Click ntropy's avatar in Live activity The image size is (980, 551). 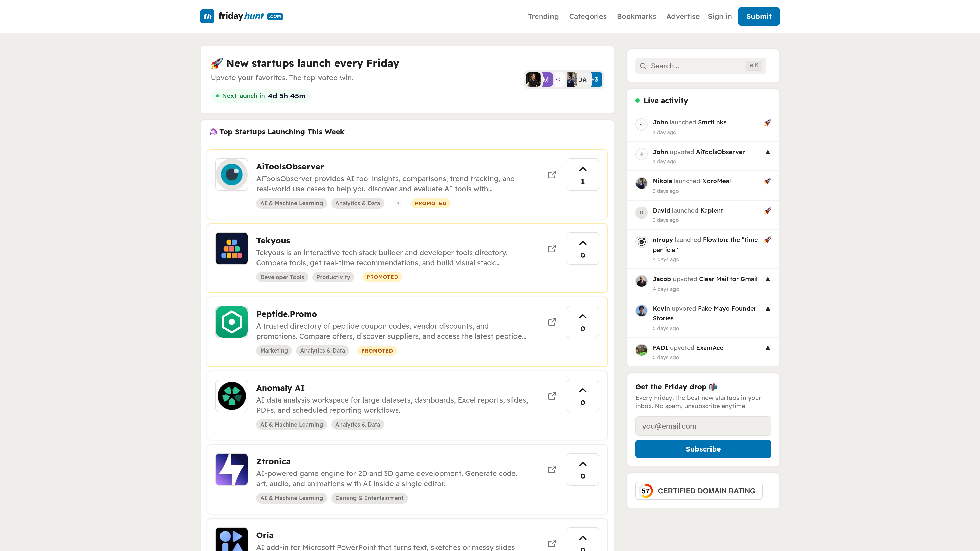(641, 242)
